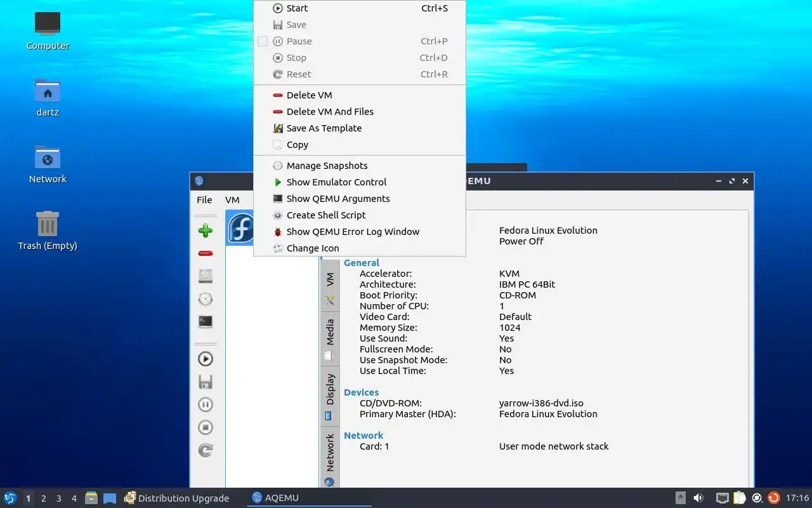Open the File menu in AQEMU
812x508 pixels.
point(204,199)
